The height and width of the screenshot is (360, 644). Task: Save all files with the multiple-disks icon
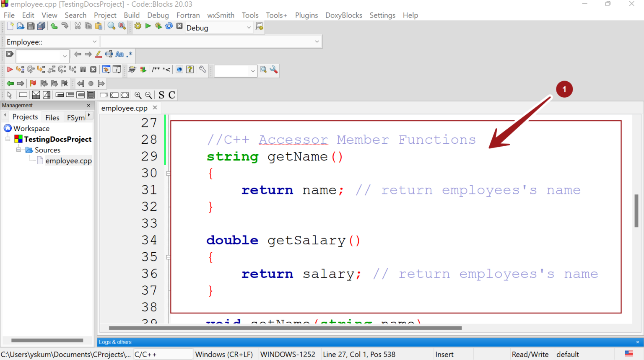click(41, 26)
